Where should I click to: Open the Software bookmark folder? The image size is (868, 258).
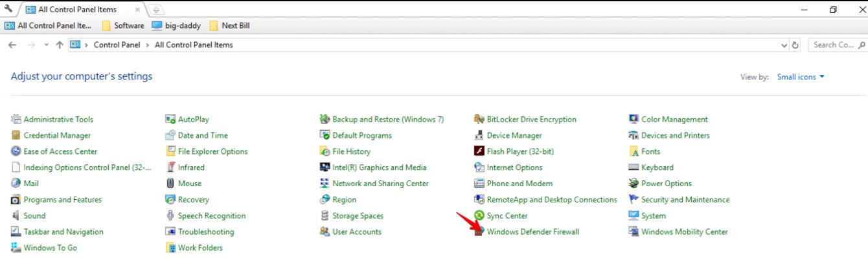coord(123,26)
